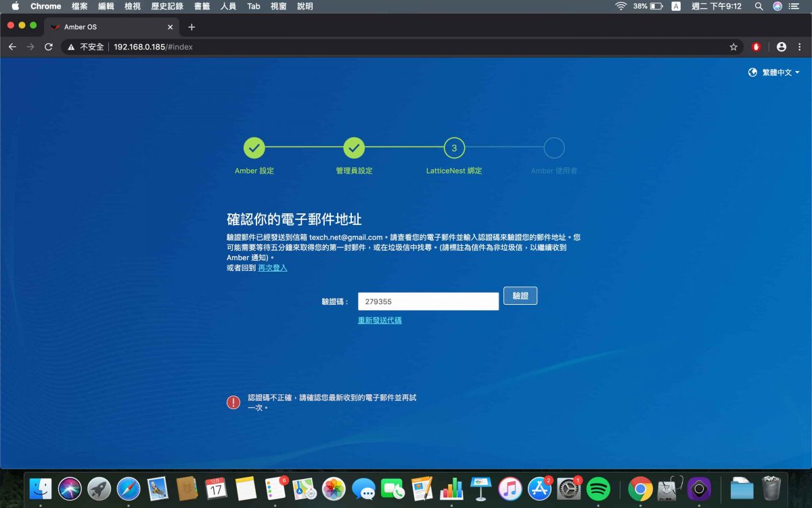Open the 歷史記錄 menu
The image size is (812, 508).
click(x=167, y=6)
